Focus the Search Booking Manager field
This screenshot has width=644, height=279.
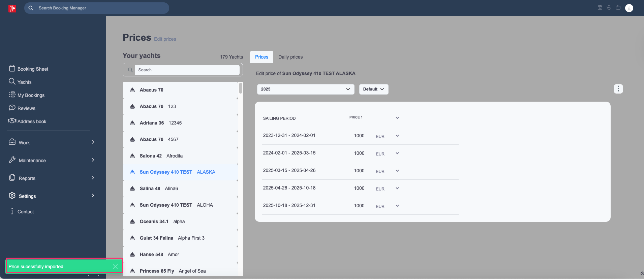[x=97, y=8]
